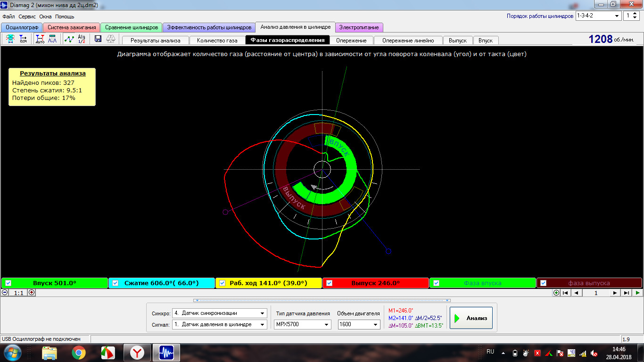Image resolution: width=644 pixels, height=362 pixels.
Task: Click the network signal tray icon
Action: coord(583,353)
